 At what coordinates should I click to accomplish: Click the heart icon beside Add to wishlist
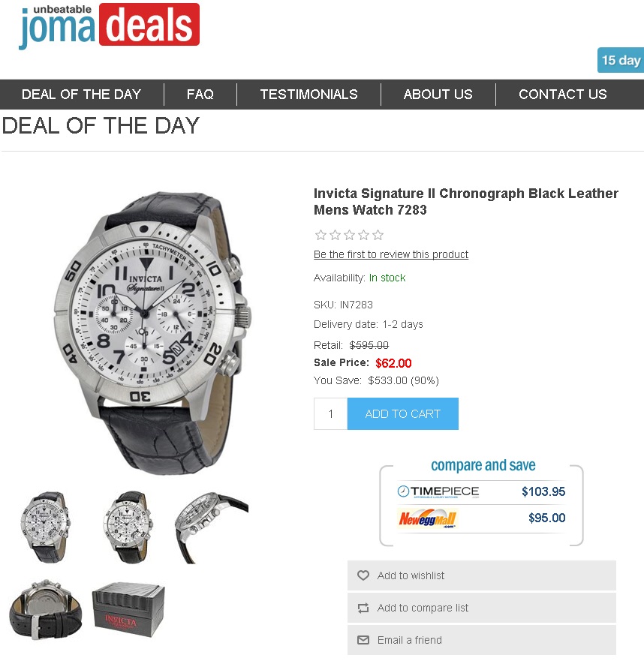pyautogui.click(x=363, y=575)
